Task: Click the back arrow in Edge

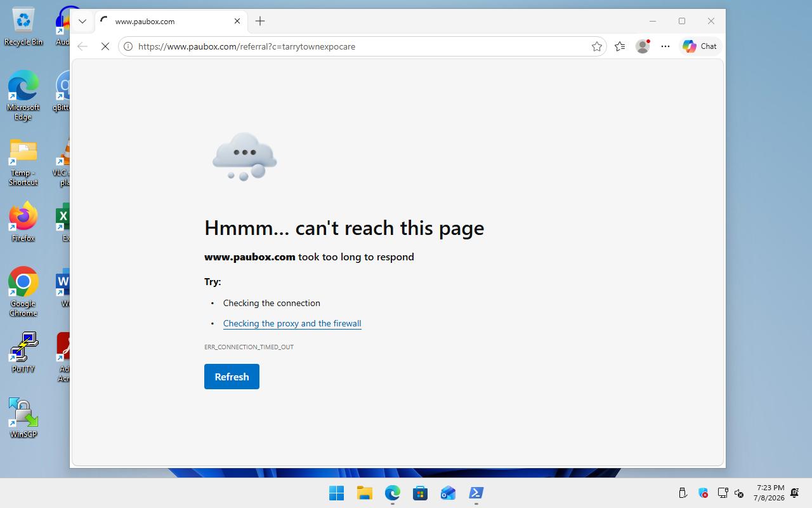Action: [82, 46]
